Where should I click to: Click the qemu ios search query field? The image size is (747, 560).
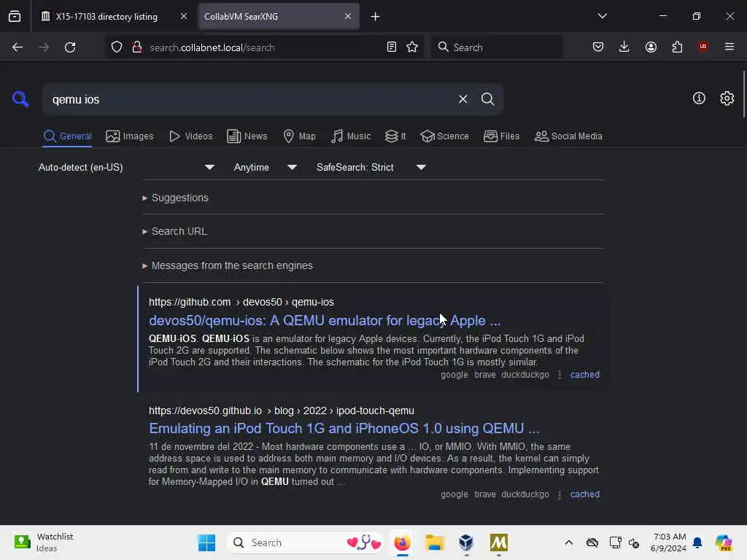[250, 99]
